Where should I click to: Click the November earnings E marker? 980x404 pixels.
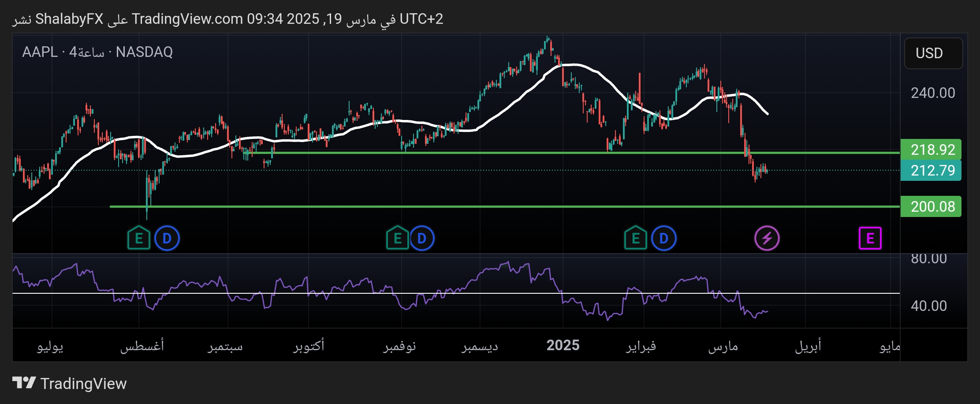pos(397,238)
